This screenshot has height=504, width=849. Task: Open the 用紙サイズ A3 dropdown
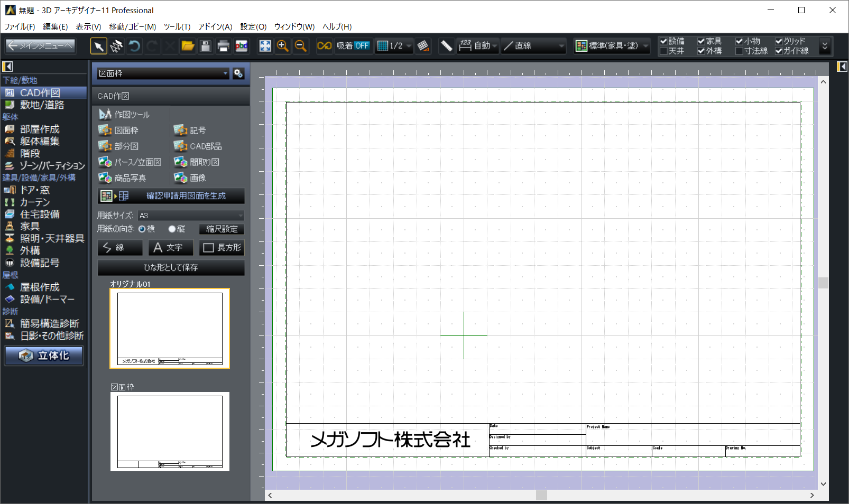tap(191, 216)
